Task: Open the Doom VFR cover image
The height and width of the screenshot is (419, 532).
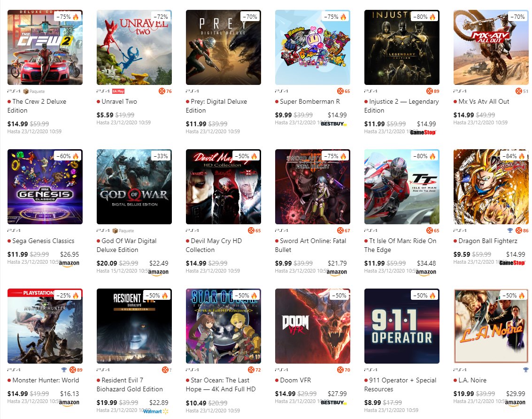Action: click(312, 326)
